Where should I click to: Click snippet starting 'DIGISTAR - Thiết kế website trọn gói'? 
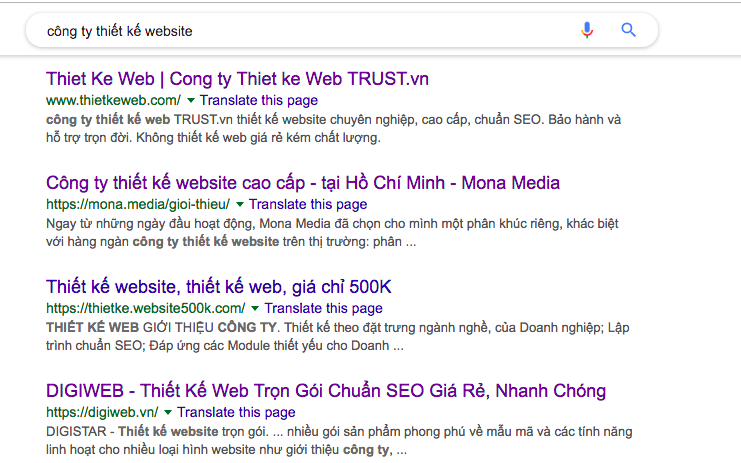coord(339,440)
